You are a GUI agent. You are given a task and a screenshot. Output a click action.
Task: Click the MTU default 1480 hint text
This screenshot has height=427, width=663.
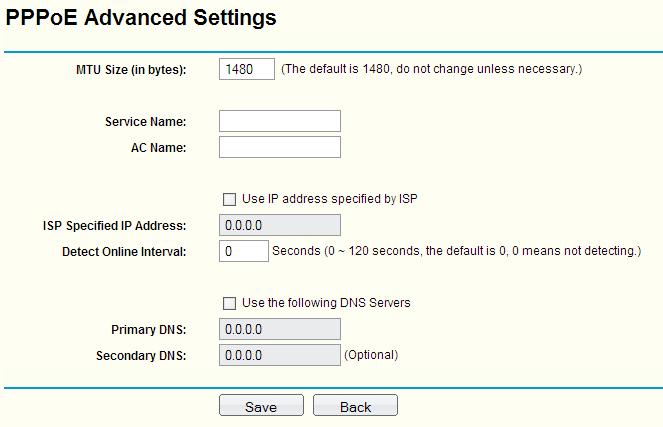point(431,70)
